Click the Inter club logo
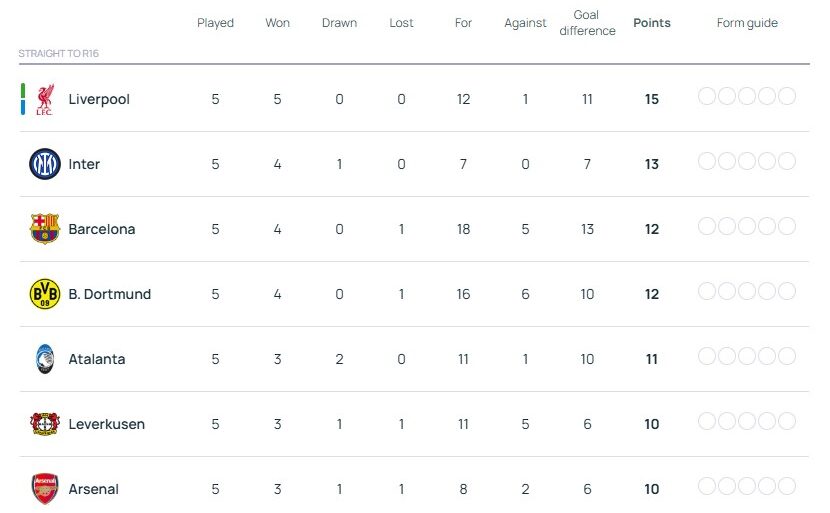The width and height of the screenshot is (830, 513). coord(45,164)
